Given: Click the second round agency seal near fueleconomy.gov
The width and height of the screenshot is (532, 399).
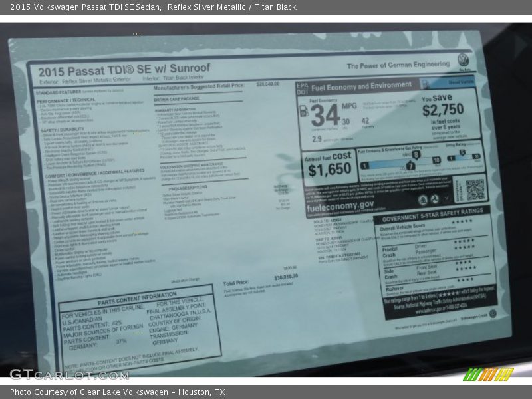Looking at the screenshot, I should pos(435,199).
